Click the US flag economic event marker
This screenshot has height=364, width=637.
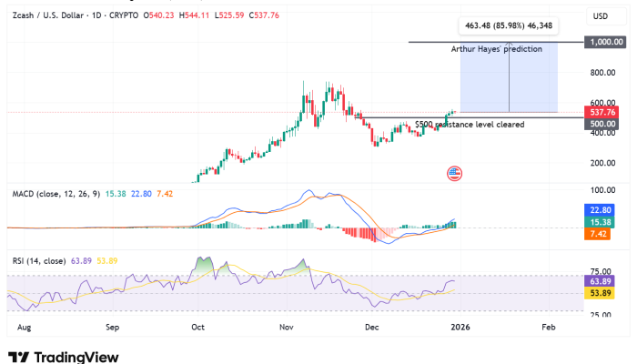click(x=455, y=173)
